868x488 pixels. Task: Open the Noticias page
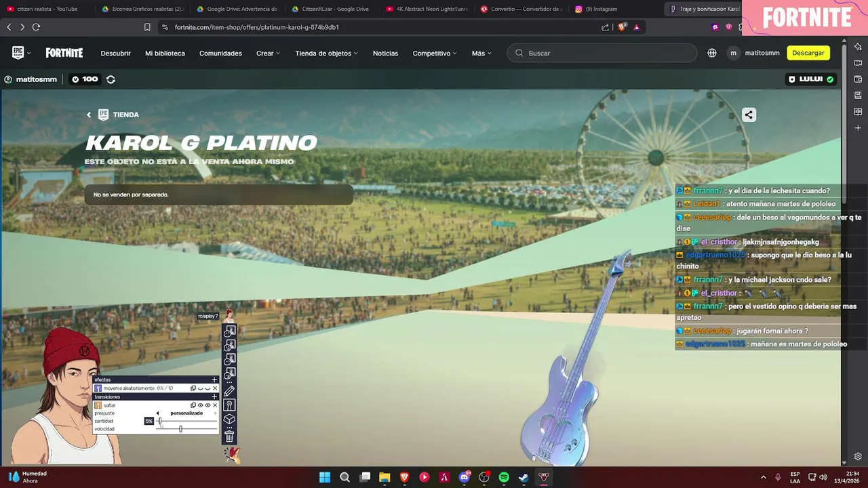(385, 53)
